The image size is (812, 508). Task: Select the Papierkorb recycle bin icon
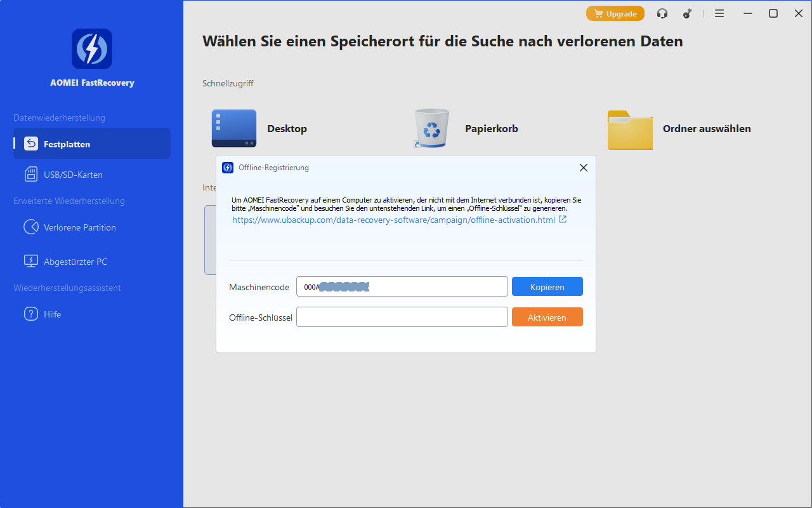click(x=431, y=128)
